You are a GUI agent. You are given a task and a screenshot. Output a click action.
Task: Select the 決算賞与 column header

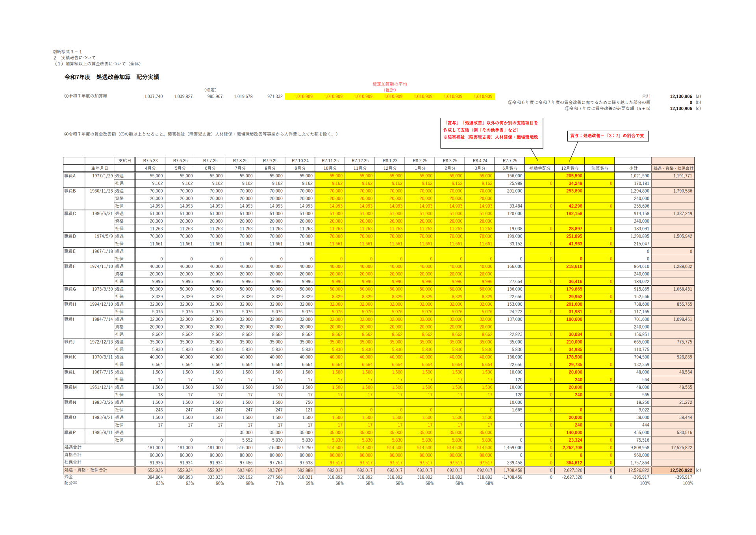click(x=599, y=168)
